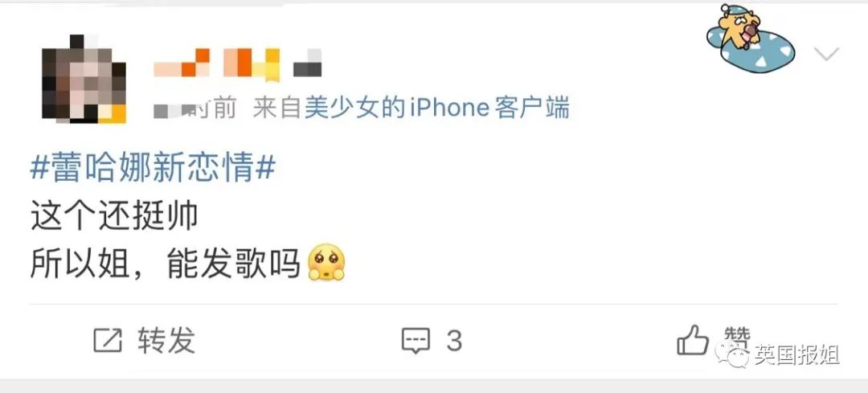Tap the 赞 like label
The image size is (868, 393).
[x=737, y=335]
